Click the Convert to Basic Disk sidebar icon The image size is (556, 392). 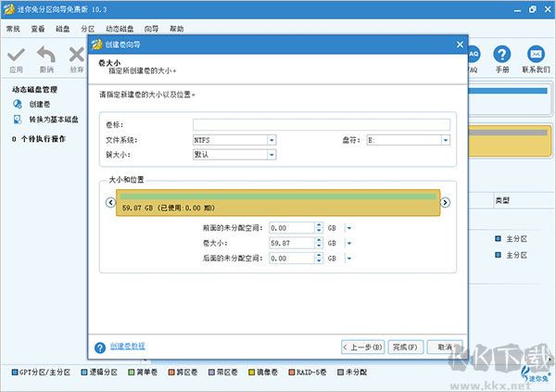(18, 120)
